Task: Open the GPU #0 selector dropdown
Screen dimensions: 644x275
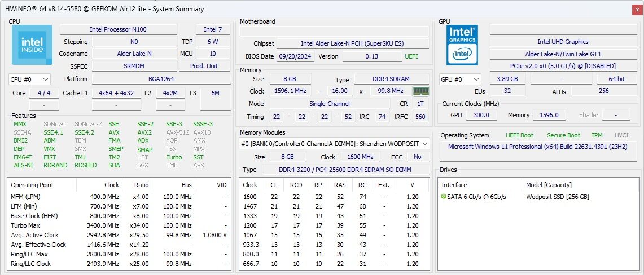Action: pyautogui.click(x=460, y=79)
